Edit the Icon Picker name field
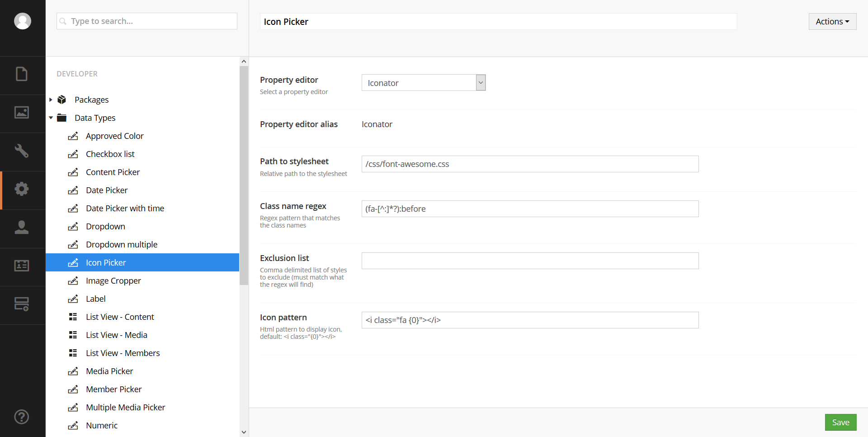This screenshot has height=437, width=868. point(498,21)
